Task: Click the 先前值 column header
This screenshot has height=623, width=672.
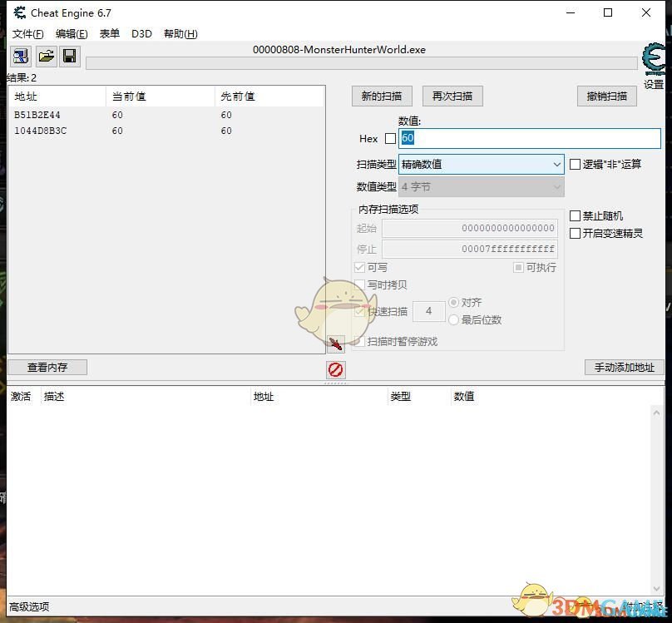Action: click(269, 96)
